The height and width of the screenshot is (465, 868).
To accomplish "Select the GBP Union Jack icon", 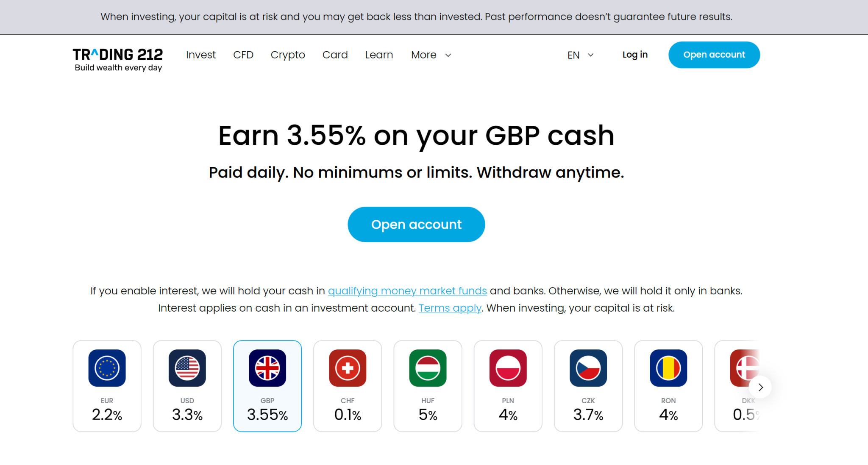I will (267, 368).
